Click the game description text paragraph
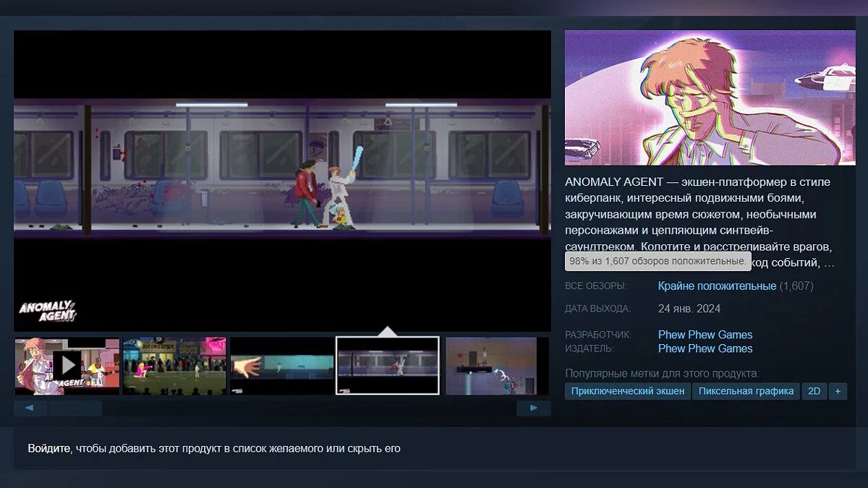This screenshot has width=868, height=488. pyautogui.click(x=699, y=222)
